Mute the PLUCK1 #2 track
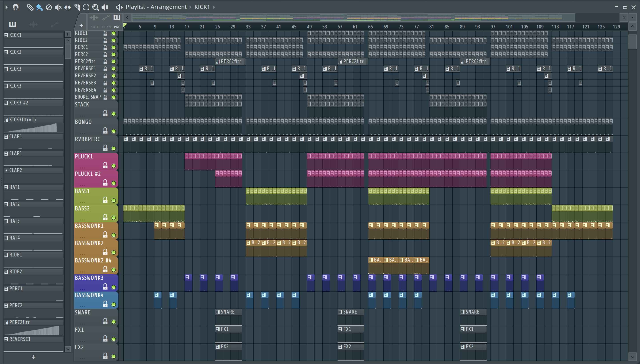 (x=114, y=183)
